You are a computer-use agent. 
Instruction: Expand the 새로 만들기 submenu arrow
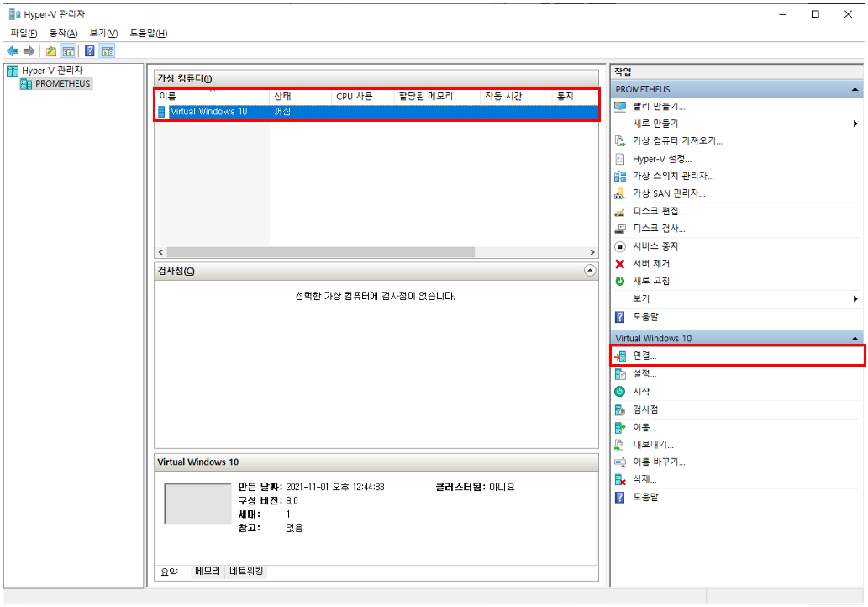(855, 124)
